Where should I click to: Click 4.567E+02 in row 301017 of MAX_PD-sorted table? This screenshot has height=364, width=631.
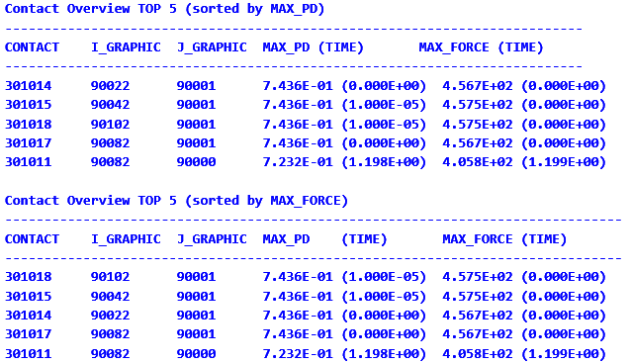[478, 143]
